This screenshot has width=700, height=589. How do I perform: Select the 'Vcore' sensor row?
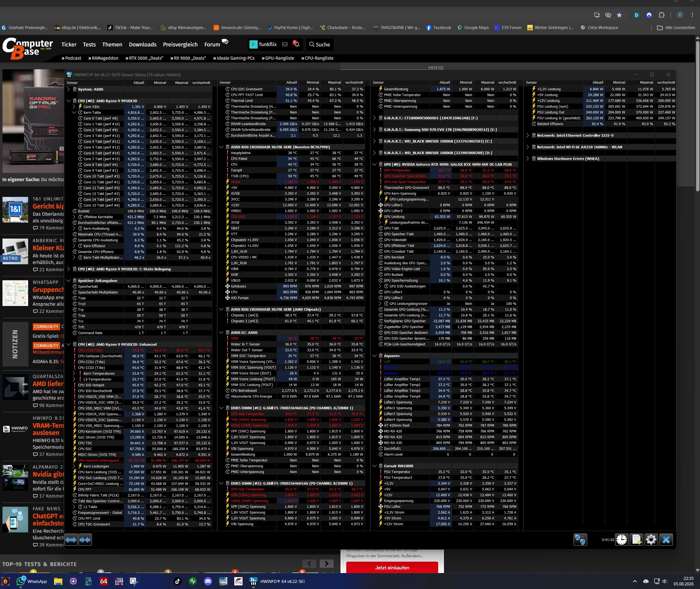[x=291, y=182]
